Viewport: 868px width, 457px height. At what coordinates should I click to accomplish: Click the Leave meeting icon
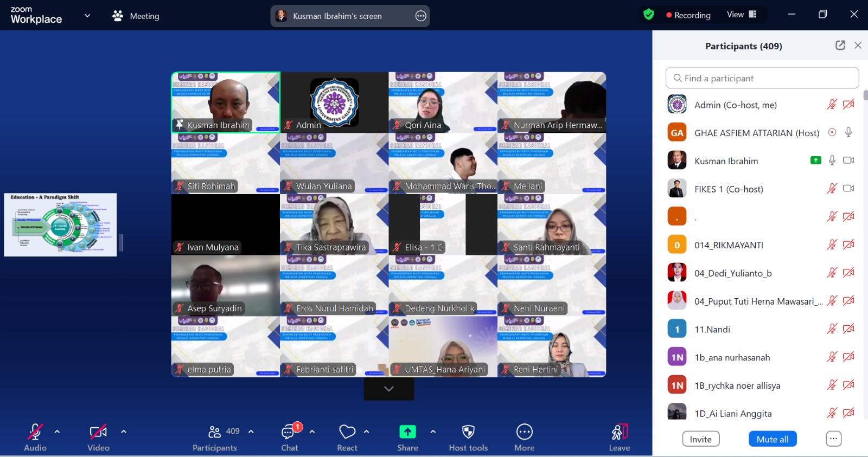point(619,432)
